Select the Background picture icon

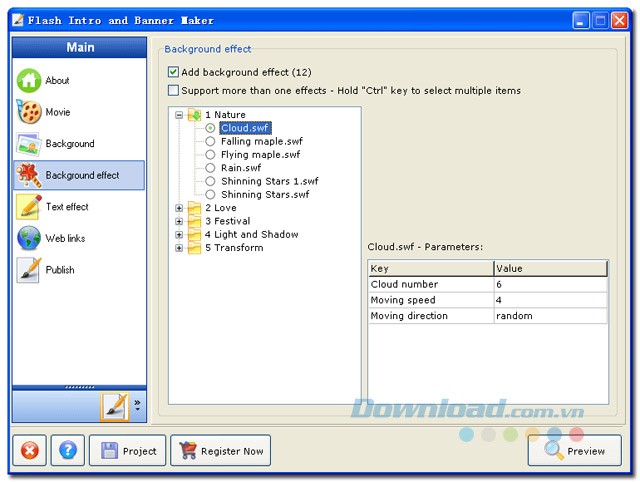[29, 144]
